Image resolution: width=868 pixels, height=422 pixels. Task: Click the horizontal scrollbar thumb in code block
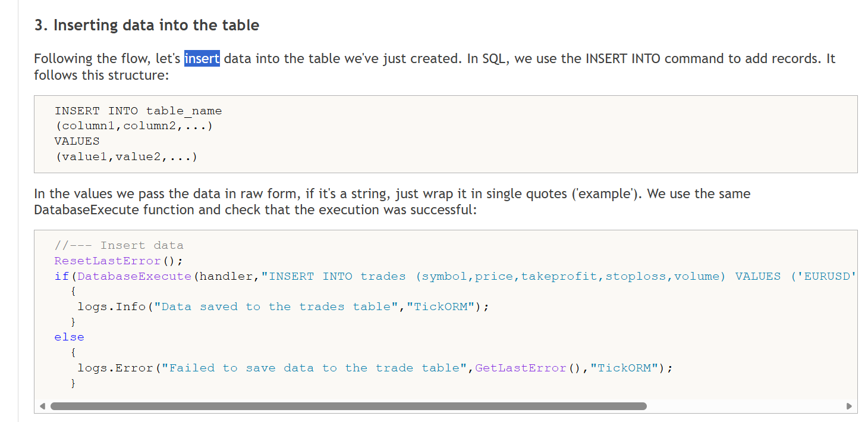(x=348, y=407)
